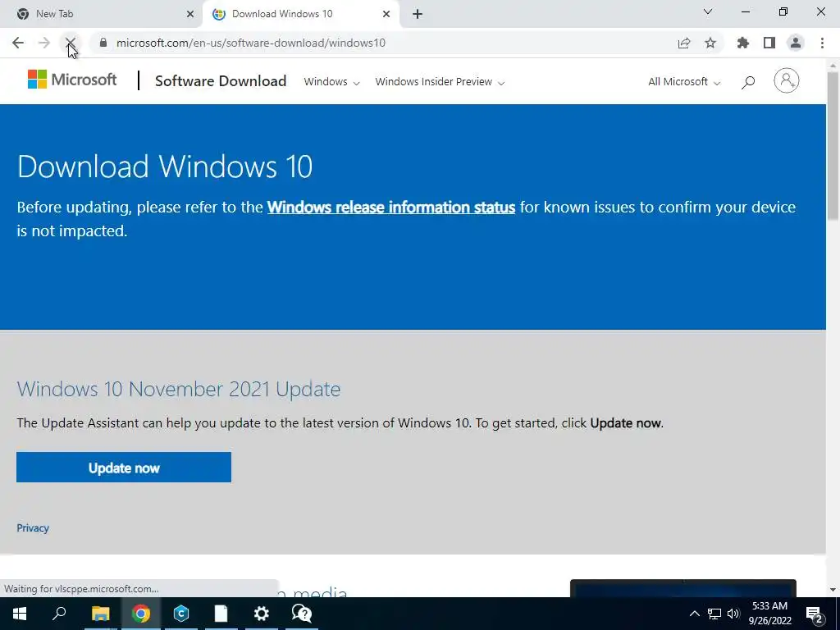Bookmark this page with the star icon
The height and width of the screenshot is (630, 840).
click(710, 43)
